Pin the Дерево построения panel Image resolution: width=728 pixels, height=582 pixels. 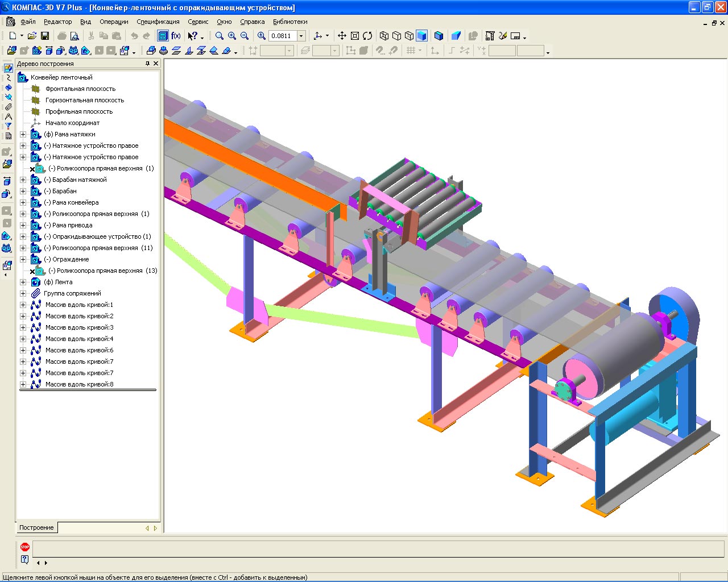(x=148, y=64)
